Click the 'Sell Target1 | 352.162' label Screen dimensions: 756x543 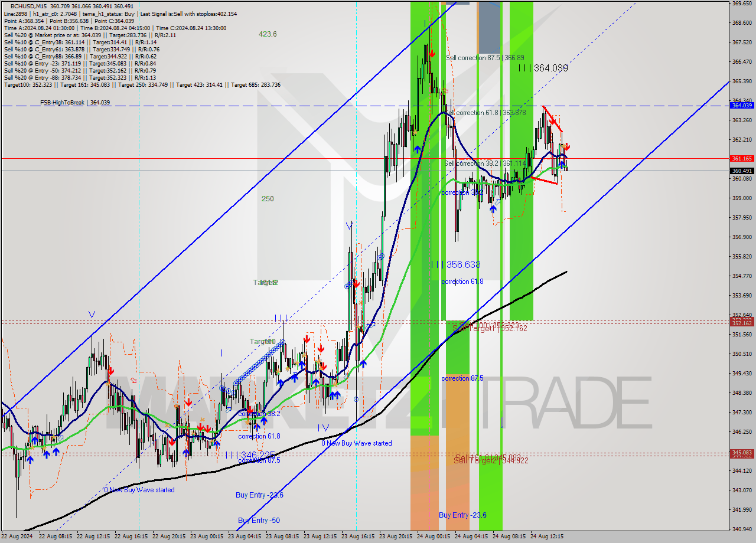[490, 328]
